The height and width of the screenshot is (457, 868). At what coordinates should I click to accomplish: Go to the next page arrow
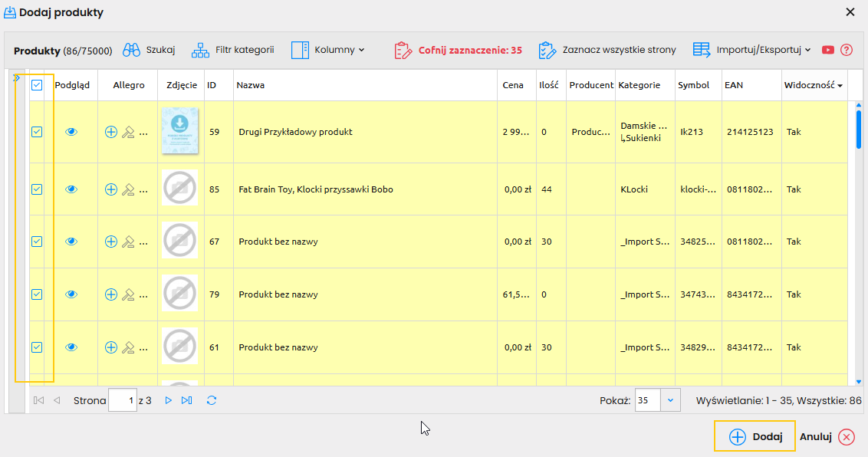168,400
